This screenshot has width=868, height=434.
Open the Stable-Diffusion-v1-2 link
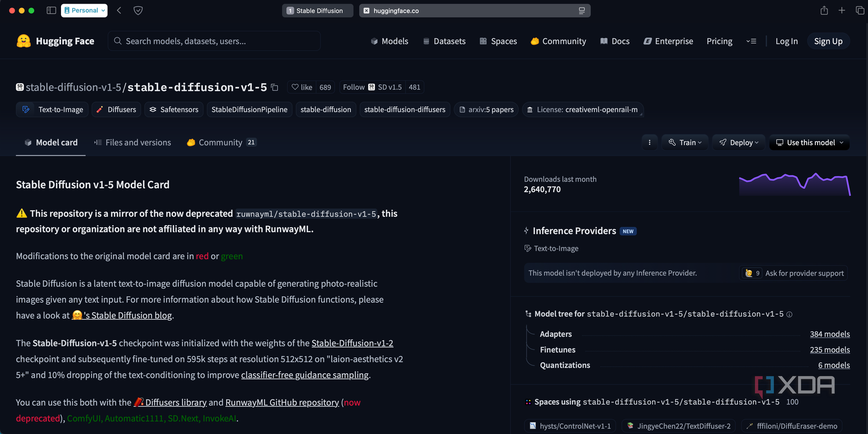(352, 343)
